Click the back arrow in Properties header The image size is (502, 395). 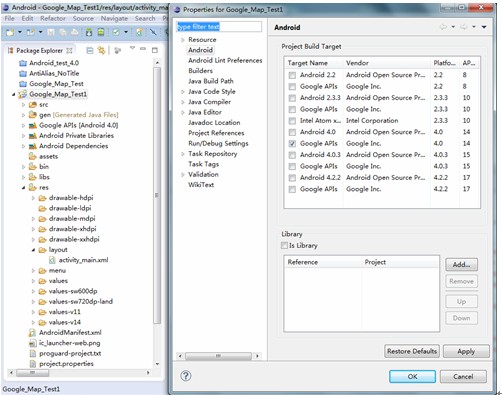(x=443, y=27)
